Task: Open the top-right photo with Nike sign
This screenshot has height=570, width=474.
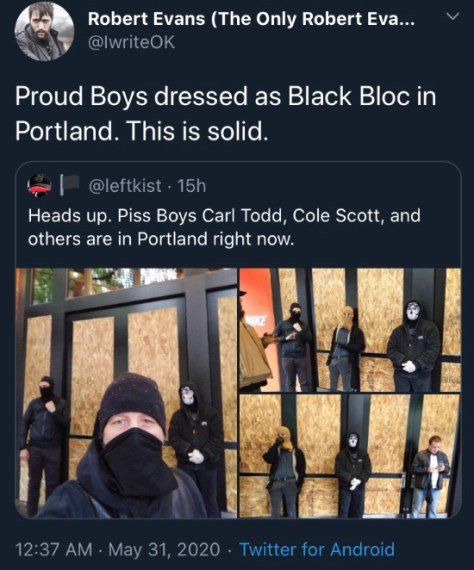Action: [x=350, y=330]
